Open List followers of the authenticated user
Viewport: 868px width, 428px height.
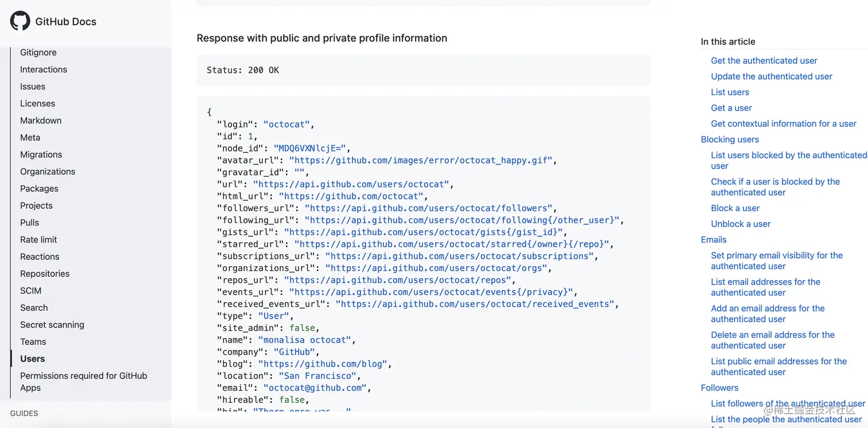point(788,403)
